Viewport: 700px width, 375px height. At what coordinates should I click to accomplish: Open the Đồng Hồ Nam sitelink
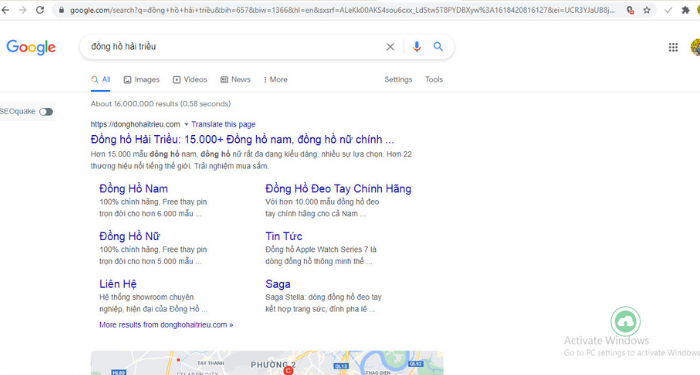pos(133,189)
